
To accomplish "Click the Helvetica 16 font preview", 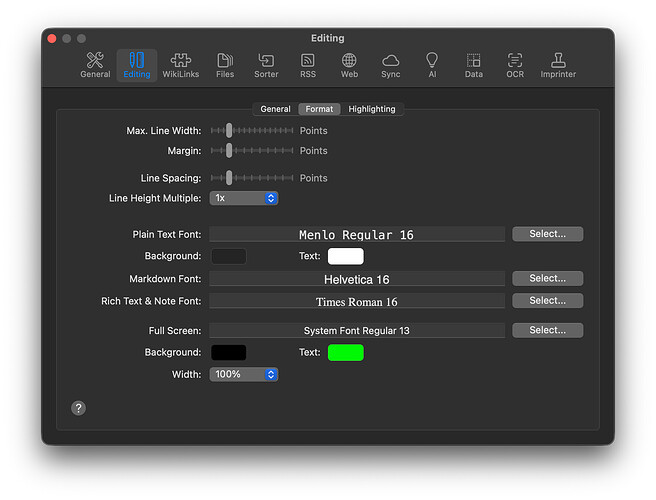I will click(357, 279).
